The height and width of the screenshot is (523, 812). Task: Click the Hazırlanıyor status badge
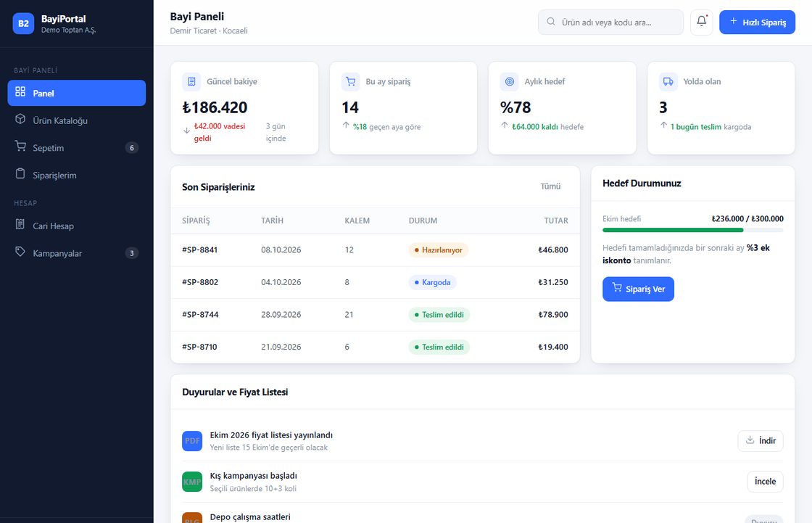pos(438,250)
